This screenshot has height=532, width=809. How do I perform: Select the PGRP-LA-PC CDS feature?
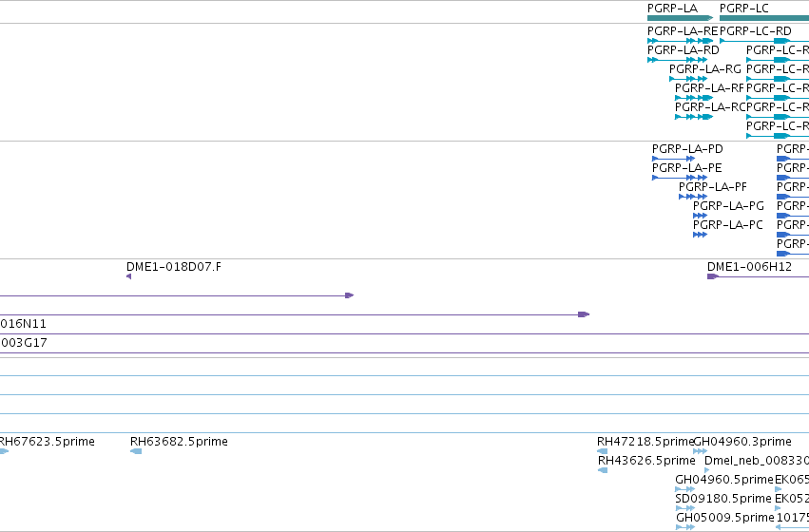700,235
